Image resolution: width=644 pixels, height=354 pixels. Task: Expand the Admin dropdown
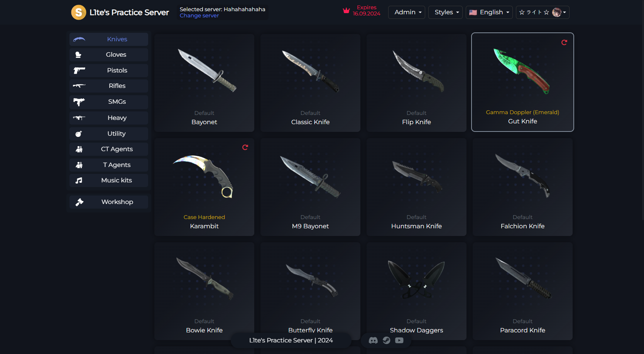tap(407, 12)
